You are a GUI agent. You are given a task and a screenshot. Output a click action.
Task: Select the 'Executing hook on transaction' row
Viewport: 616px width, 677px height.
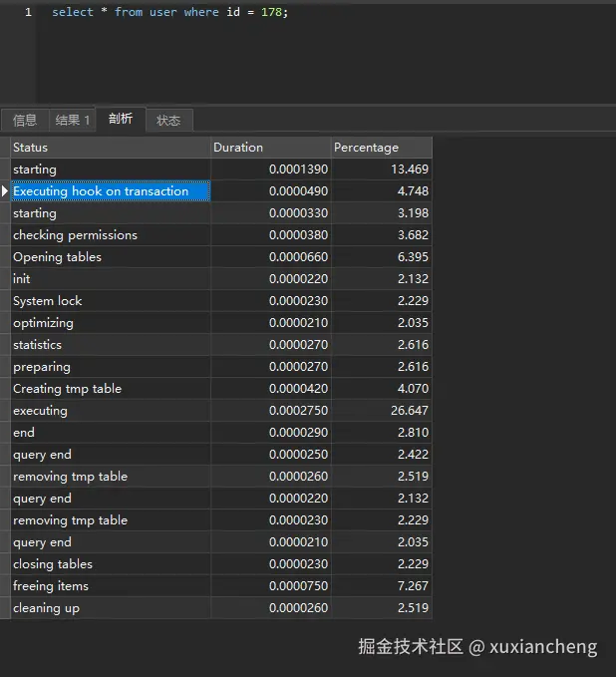(x=221, y=190)
